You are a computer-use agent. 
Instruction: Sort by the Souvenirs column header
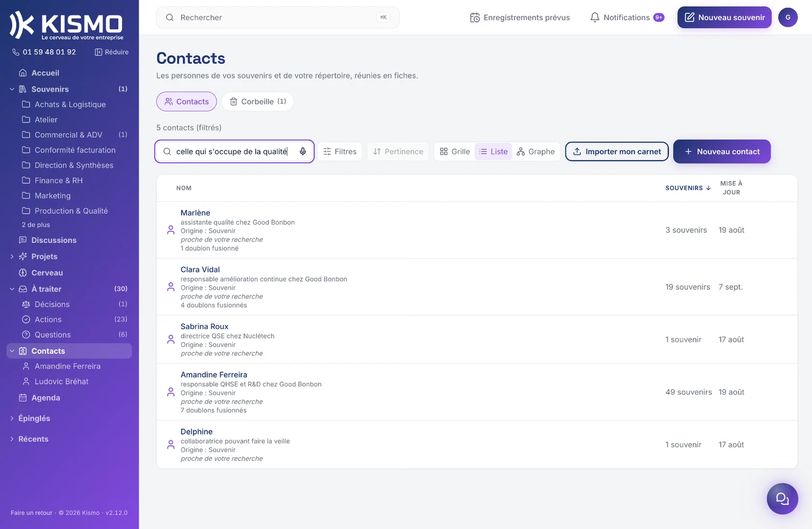pyautogui.click(x=688, y=188)
